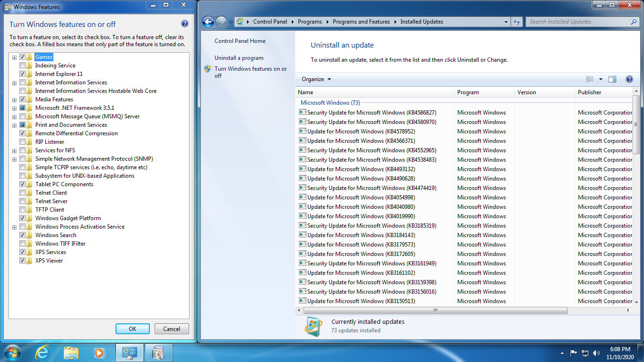Open the Control Panel Home link
Screen dimensions: 644x362
[240, 41]
